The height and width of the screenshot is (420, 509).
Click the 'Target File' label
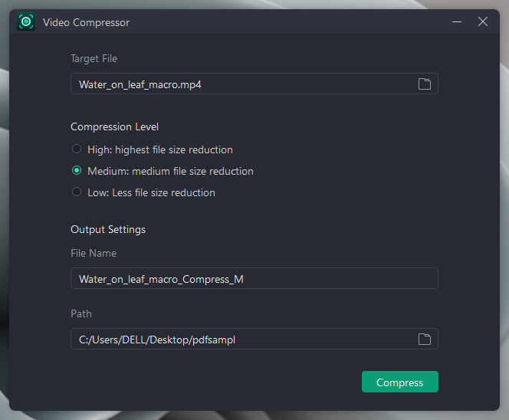pos(94,58)
